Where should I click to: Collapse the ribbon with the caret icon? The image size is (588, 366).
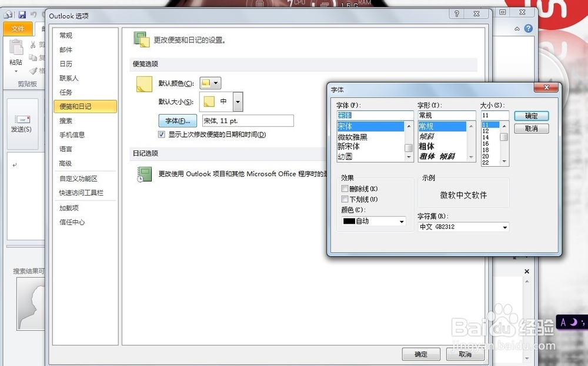pos(517,29)
